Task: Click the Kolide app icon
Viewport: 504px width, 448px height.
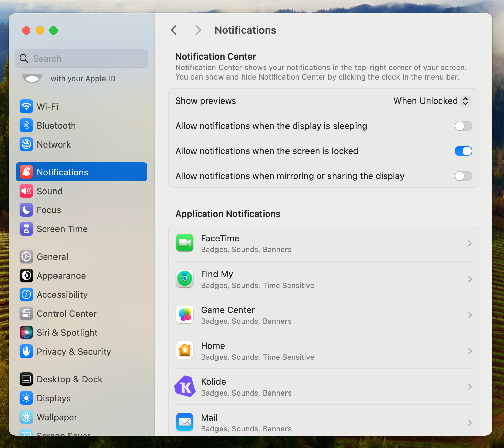Action: click(x=185, y=386)
